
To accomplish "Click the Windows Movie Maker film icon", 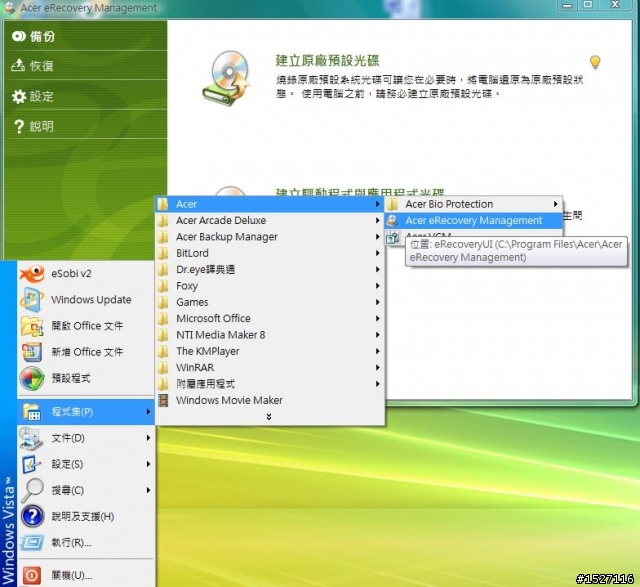I will (x=163, y=400).
